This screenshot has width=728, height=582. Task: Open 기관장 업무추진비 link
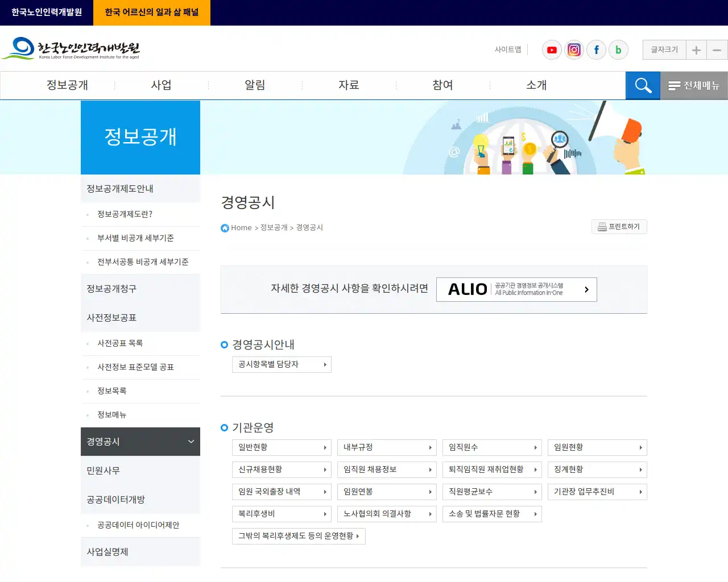click(x=597, y=492)
